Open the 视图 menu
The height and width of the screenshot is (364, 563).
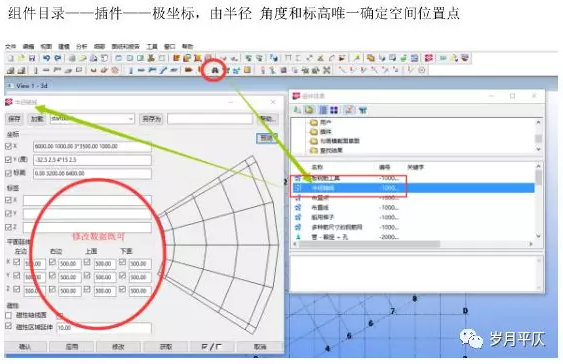pyautogui.click(x=46, y=47)
